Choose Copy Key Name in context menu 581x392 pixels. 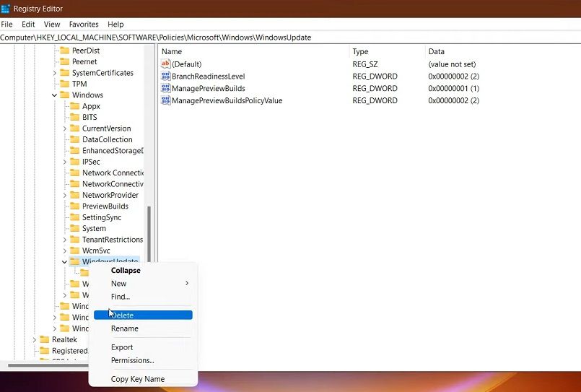click(143, 379)
